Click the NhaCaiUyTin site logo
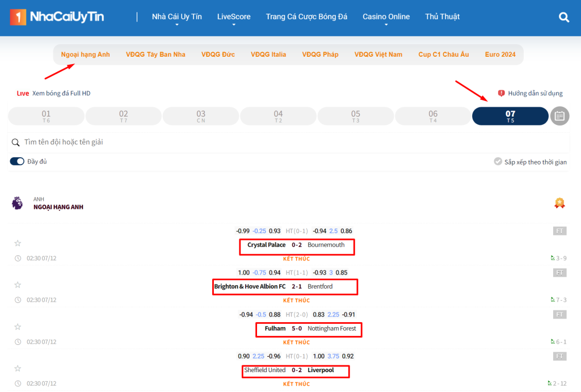 pos(57,17)
